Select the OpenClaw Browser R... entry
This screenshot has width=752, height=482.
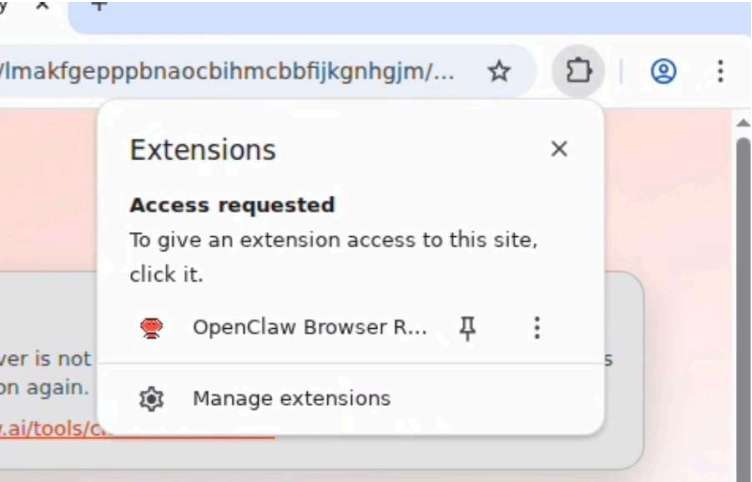point(309,327)
